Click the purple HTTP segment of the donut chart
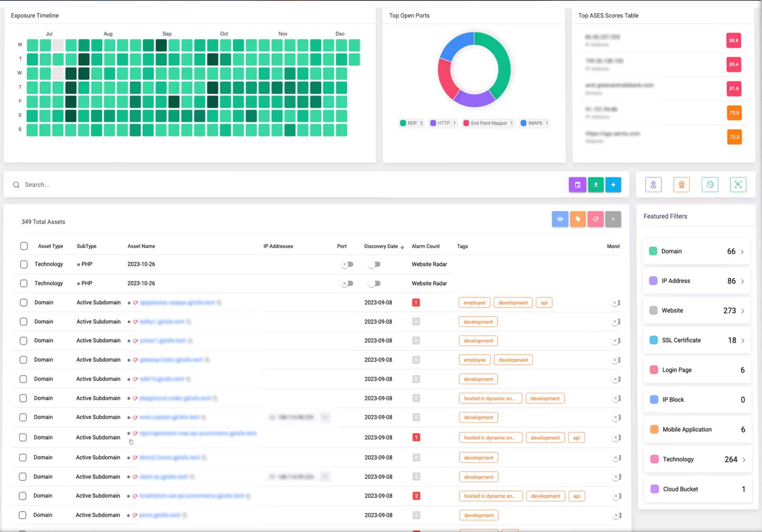Viewport: 762px width, 532px height. [x=474, y=100]
